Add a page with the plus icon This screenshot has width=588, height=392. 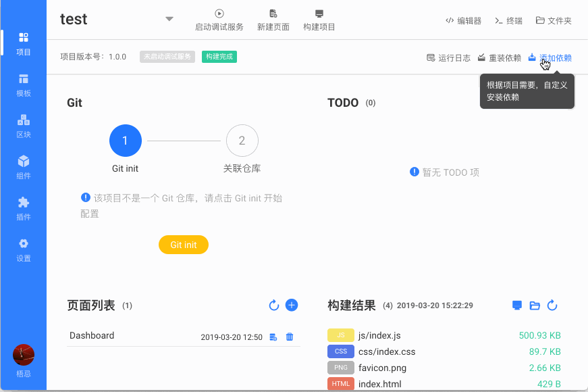(x=292, y=305)
